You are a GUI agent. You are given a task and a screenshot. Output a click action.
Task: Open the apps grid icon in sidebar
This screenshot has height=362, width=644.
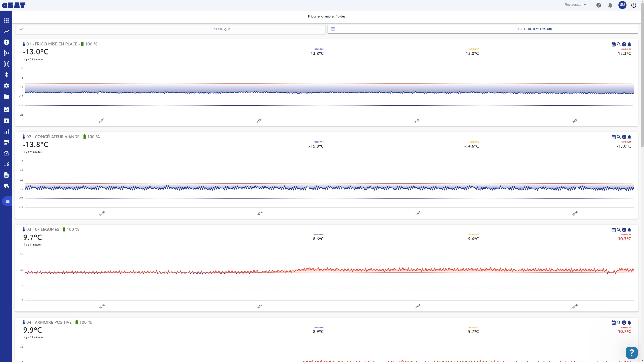[x=6, y=21]
